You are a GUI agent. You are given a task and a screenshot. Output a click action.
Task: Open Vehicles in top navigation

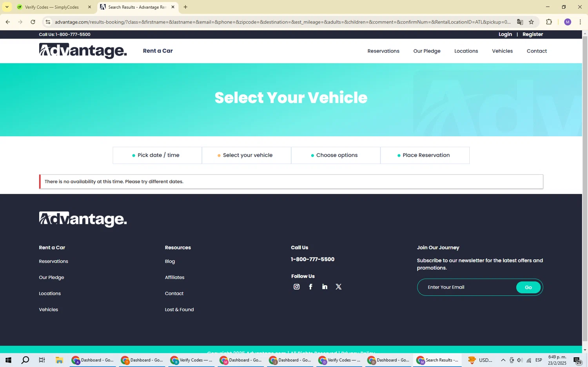[x=502, y=51]
